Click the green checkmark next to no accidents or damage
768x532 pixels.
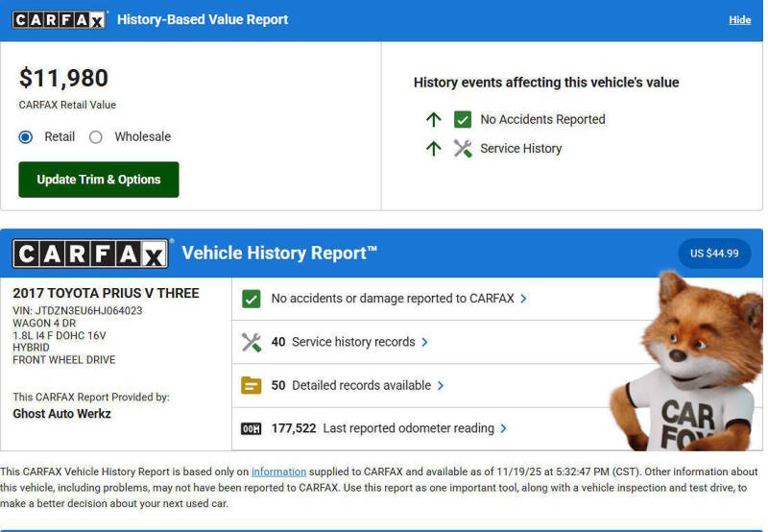coord(252,299)
